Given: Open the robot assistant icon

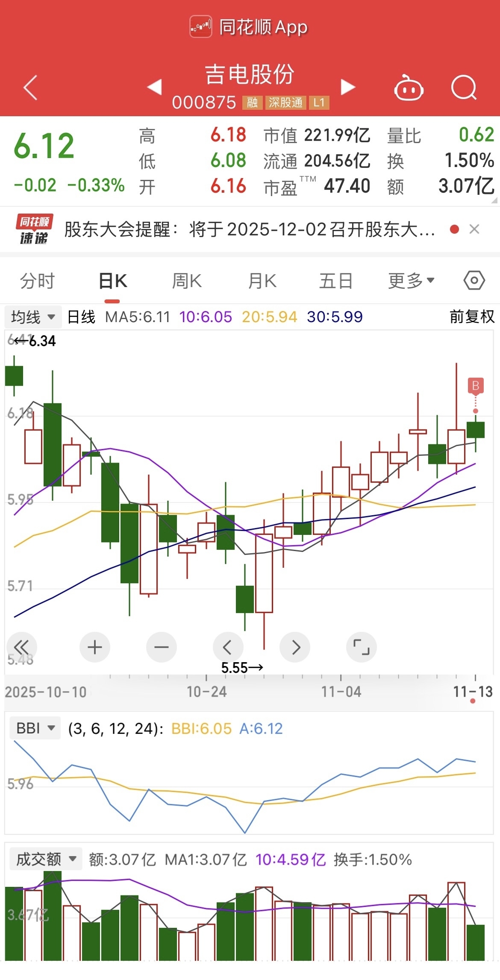Looking at the screenshot, I should 408,88.
